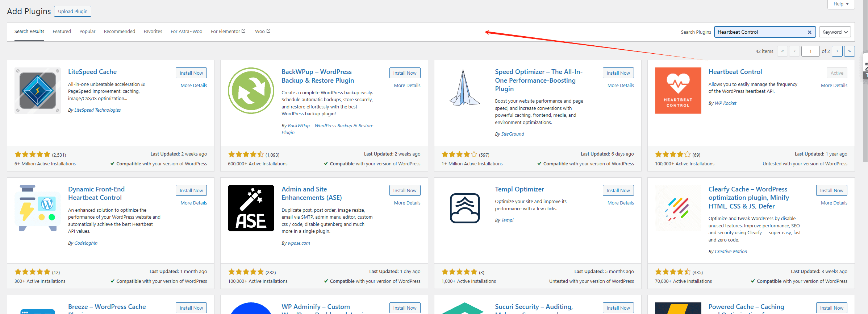This screenshot has height=314, width=868.
Task: Switch to the Featured tab
Action: pos(62,32)
